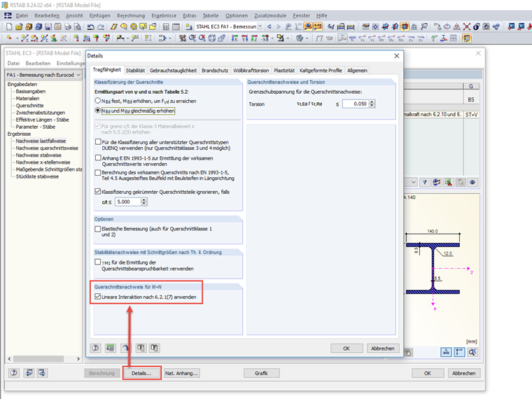Click the New model file icon
Screen dimensions: 532x399
click(x=9, y=27)
